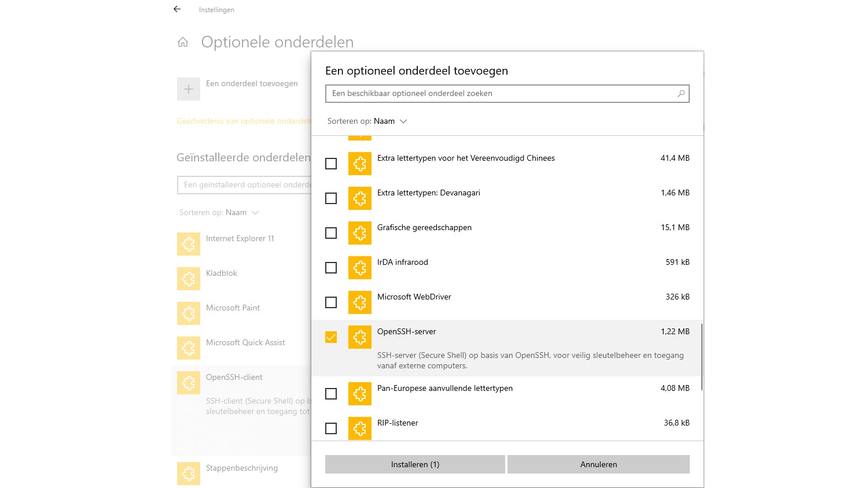Enable the Extra lettertypen: Devanagari checkbox
The width and height of the screenshot is (868, 488).
(331, 198)
